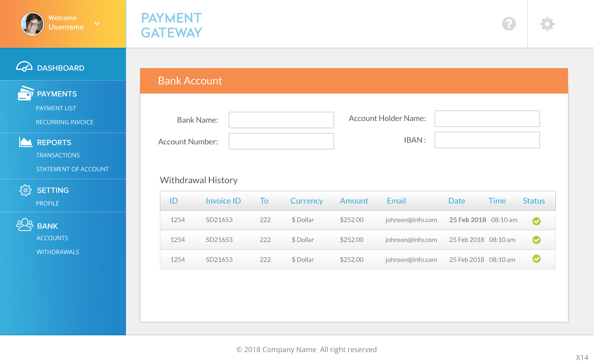Click the Bank Name input field
This screenshot has height=364, width=594.
(281, 120)
